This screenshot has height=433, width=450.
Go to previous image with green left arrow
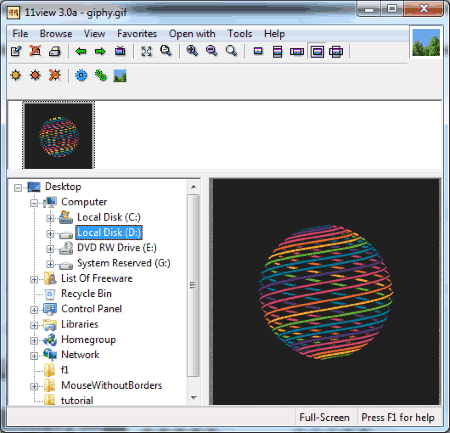point(81,51)
